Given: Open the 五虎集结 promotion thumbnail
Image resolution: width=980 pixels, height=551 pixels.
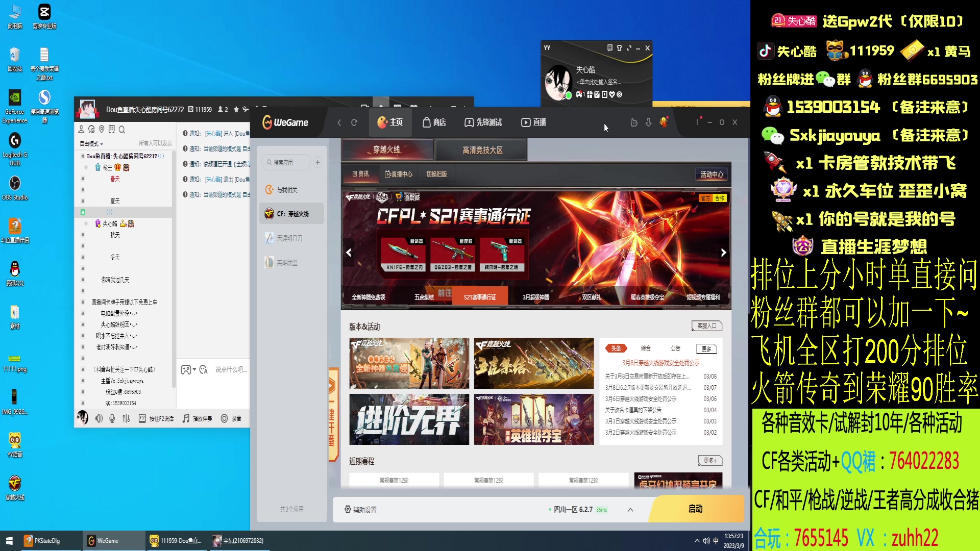Looking at the screenshot, I should (534, 363).
